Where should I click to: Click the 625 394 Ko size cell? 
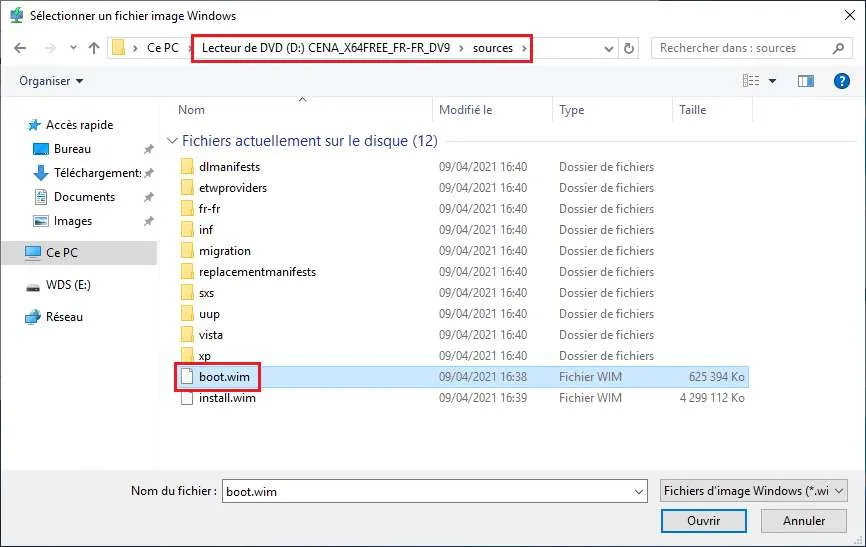pos(716,377)
